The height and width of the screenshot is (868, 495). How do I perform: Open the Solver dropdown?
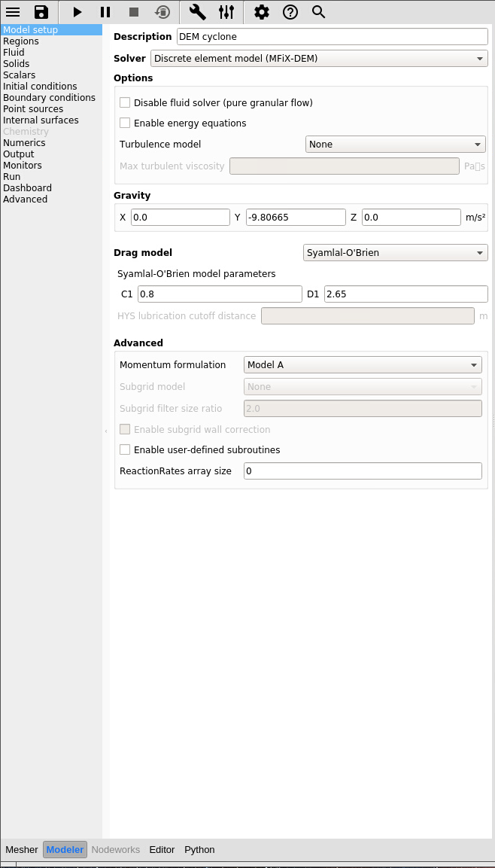click(x=319, y=58)
